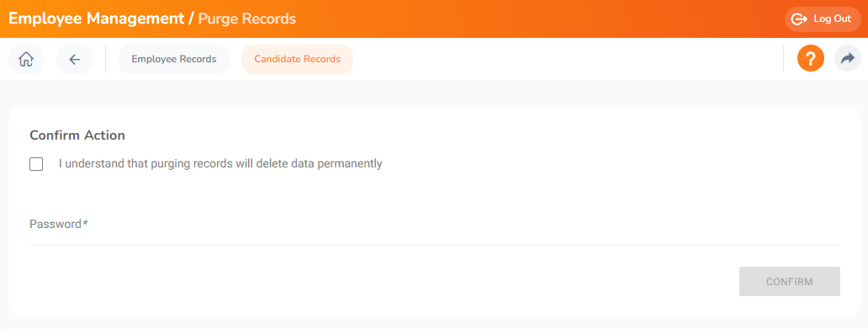868x329 pixels.
Task: Click the back arrow icon
Action: point(74,59)
